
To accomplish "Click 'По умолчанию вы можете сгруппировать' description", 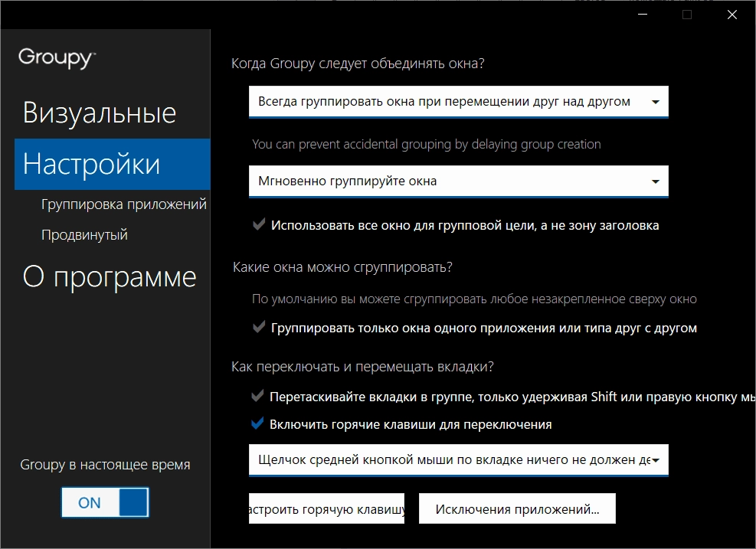I will point(474,299).
